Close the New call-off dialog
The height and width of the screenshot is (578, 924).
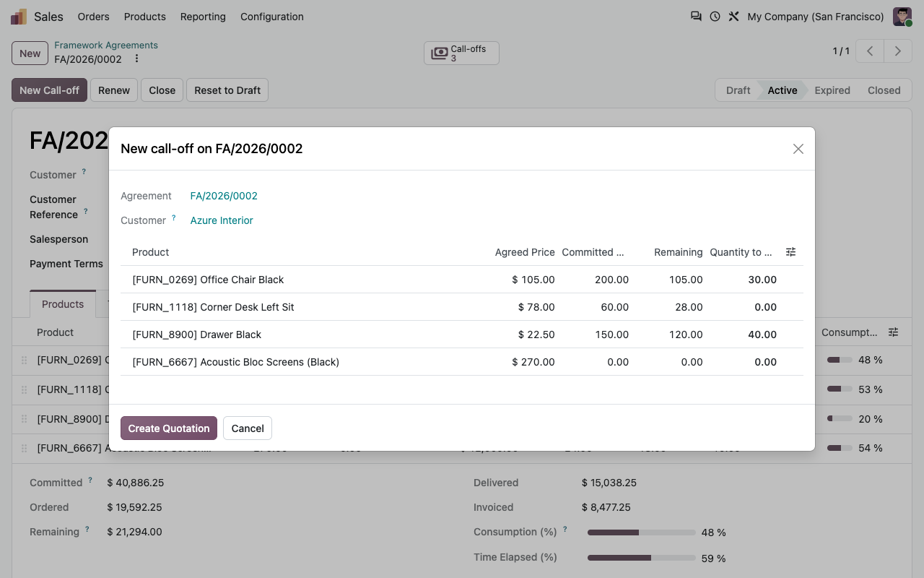tap(798, 149)
